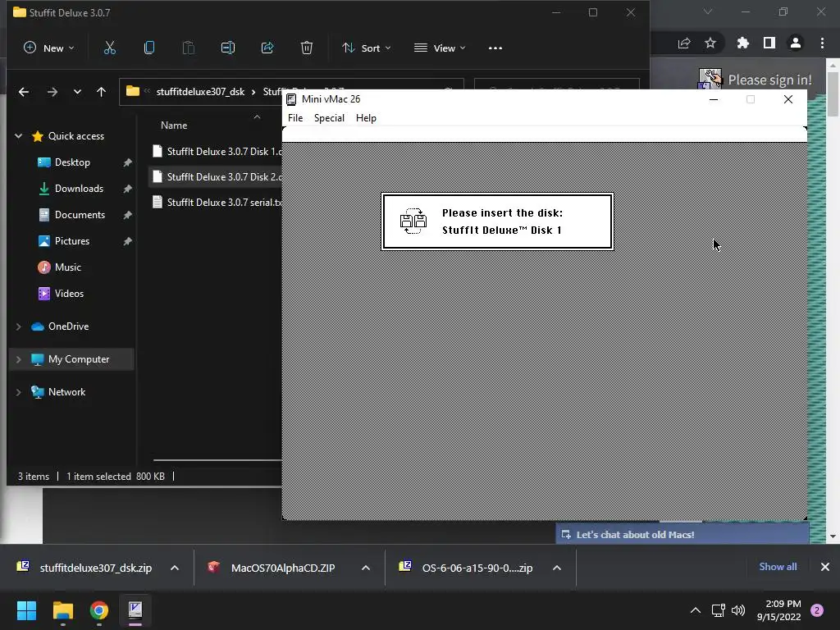Open File Explorer from the taskbar
The image size is (840, 630).
(62, 610)
